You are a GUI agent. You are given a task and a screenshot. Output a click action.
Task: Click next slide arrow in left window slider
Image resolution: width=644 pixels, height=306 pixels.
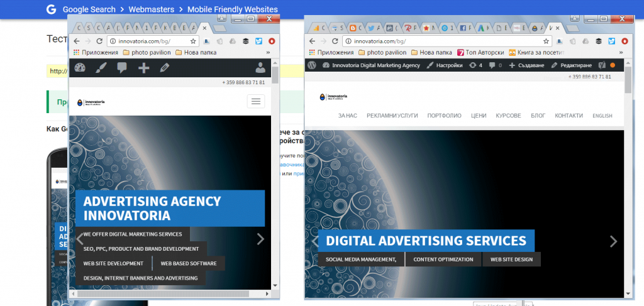[x=260, y=239]
